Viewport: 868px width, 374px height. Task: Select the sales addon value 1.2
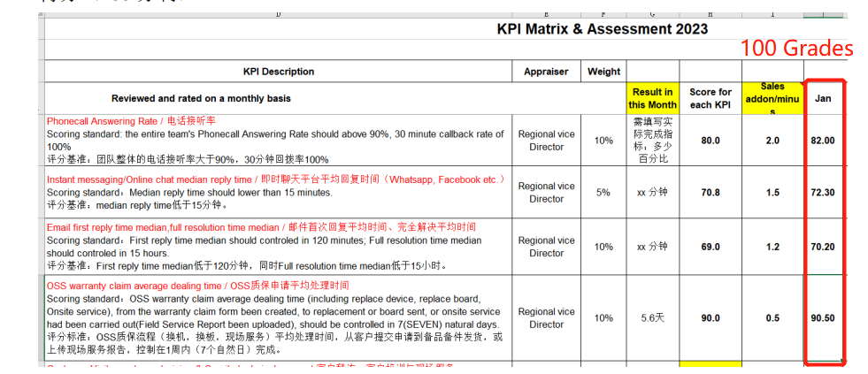click(x=772, y=246)
